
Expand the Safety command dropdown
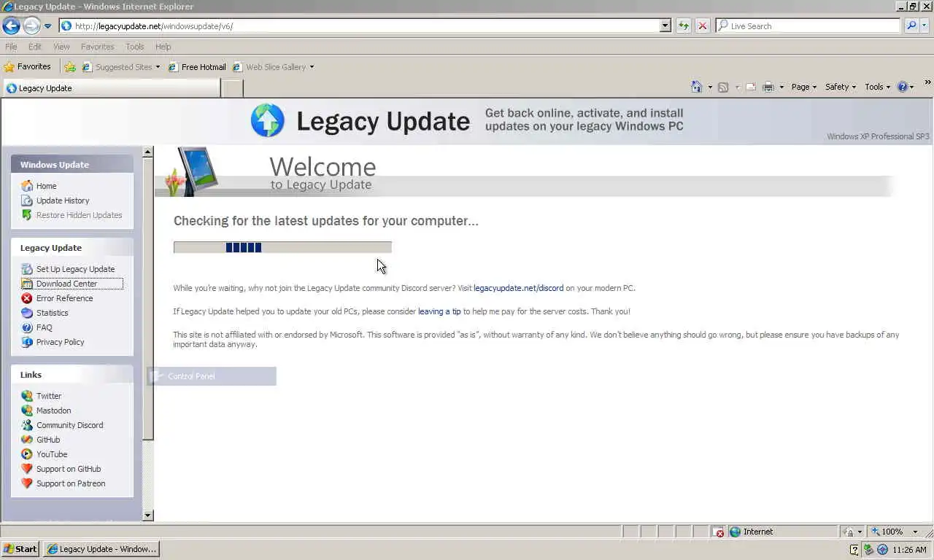coord(841,87)
